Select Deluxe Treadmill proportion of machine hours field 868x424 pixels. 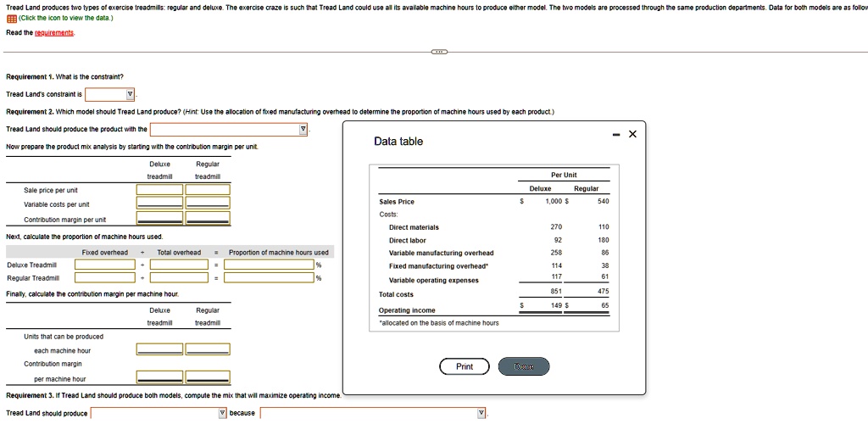click(x=269, y=265)
